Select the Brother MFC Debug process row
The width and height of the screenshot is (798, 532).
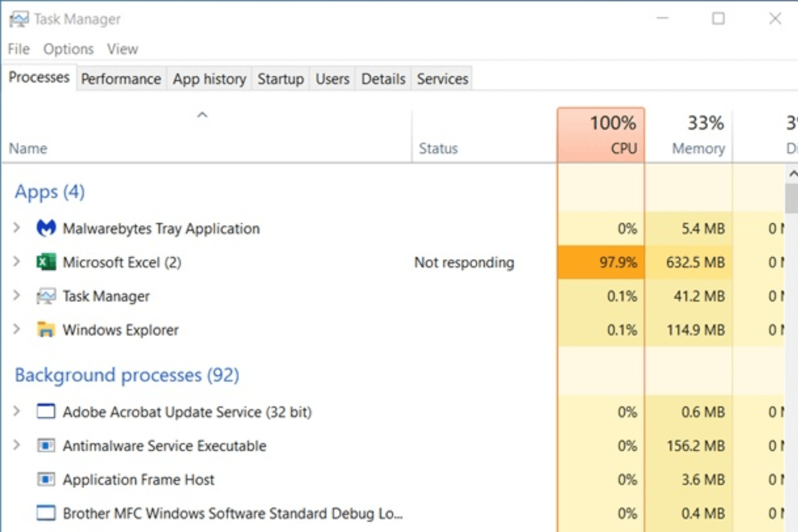coord(233,513)
